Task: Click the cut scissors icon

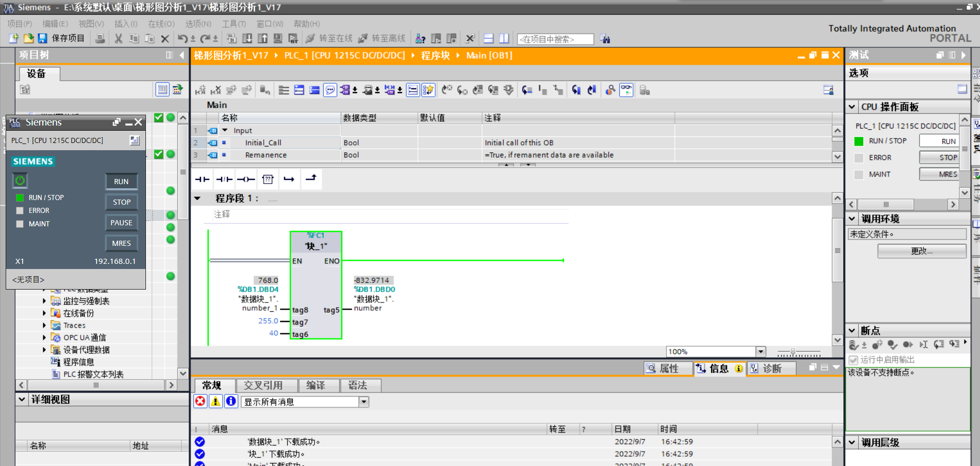Action: [118, 39]
